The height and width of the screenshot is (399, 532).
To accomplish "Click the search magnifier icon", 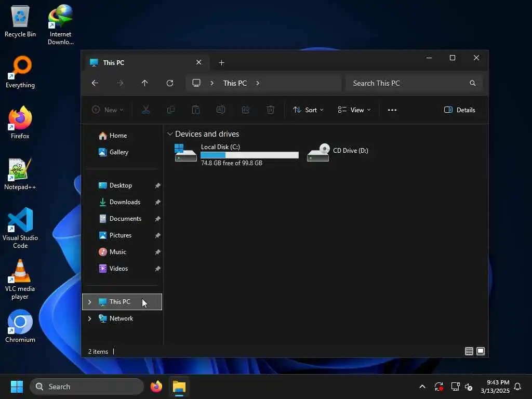I will (x=473, y=83).
